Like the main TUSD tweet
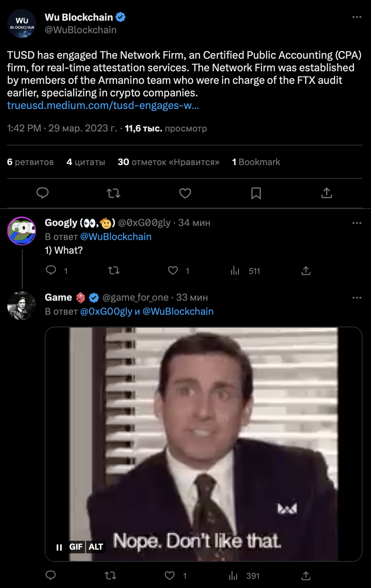The image size is (371, 588). [x=185, y=193]
